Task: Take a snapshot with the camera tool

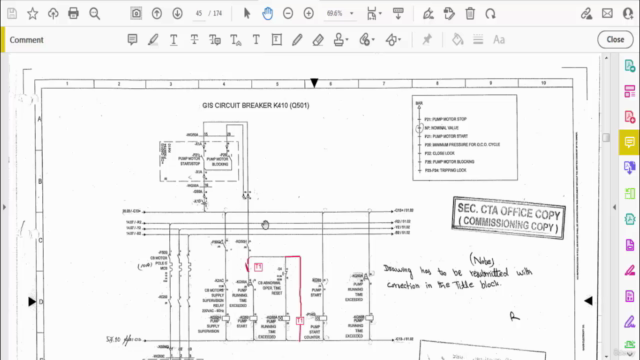Action: (136, 13)
